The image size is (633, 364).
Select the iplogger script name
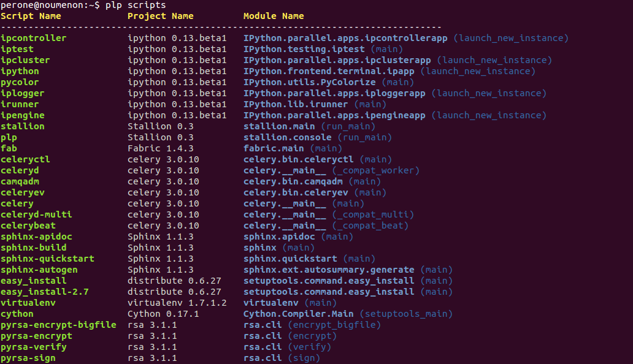tap(23, 93)
